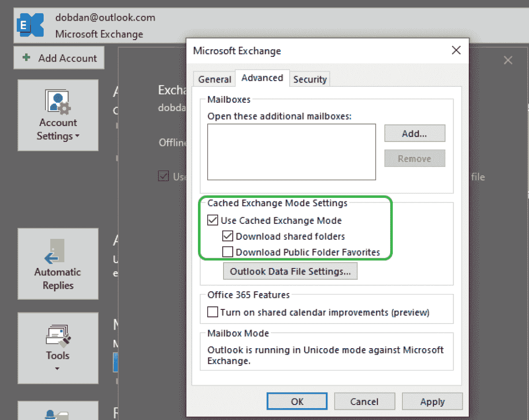Click the Microsoft Exchange account icon
This screenshot has width=529, height=420.
pos(30,25)
